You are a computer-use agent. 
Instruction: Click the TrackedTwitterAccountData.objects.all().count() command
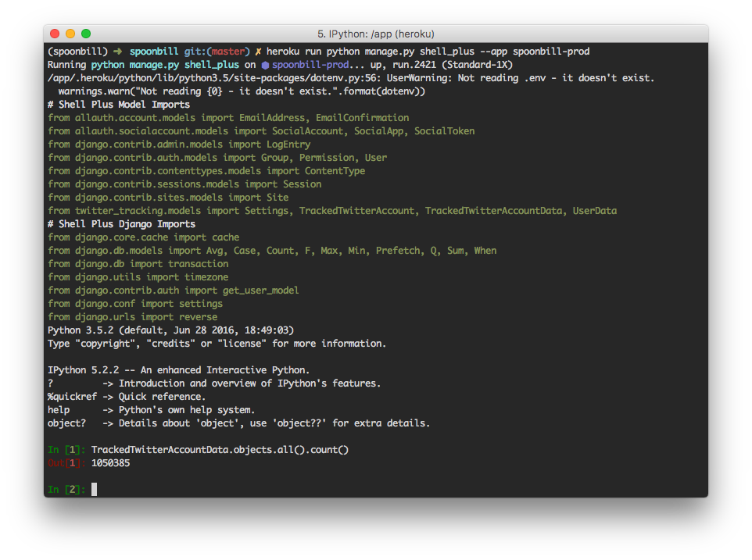pyautogui.click(x=220, y=449)
